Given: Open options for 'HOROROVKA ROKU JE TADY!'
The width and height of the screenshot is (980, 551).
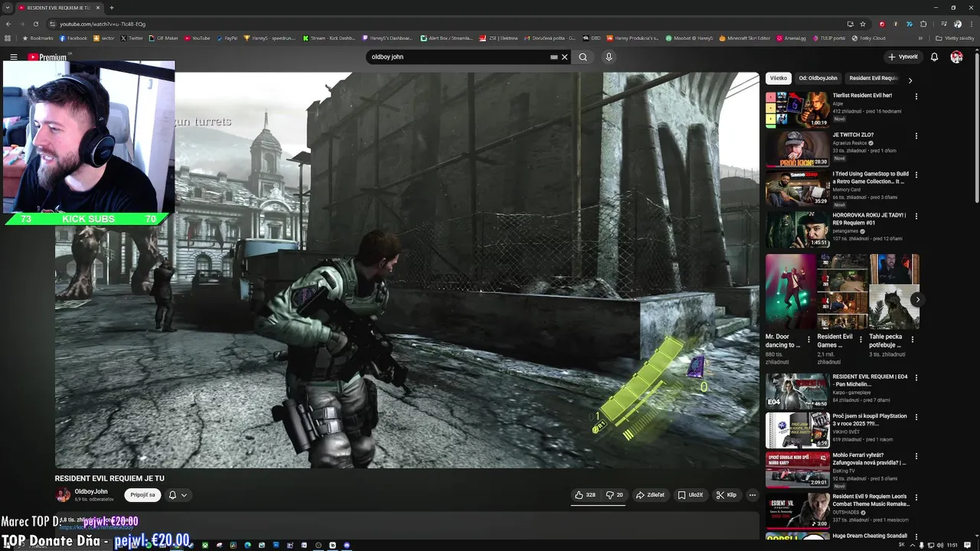Looking at the screenshot, I should 916,216.
